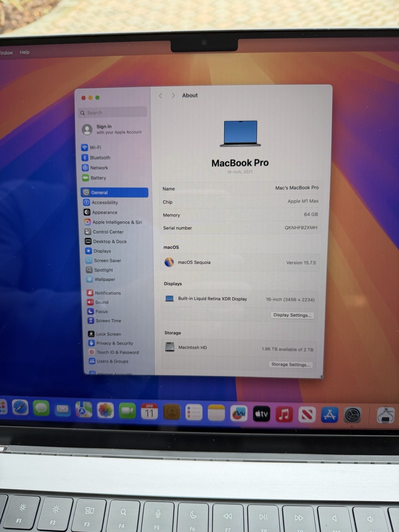399x532 pixels.
Task: Open Mail from the Dock
Action: (x=63, y=409)
